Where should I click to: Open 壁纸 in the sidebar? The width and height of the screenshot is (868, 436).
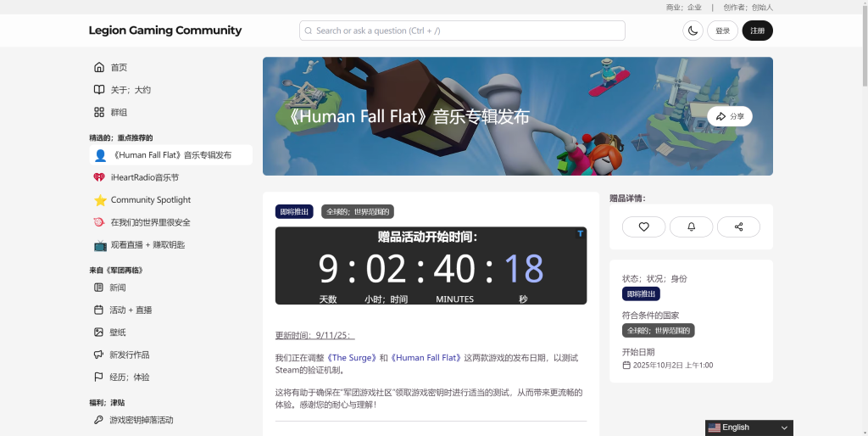pyautogui.click(x=117, y=333)
